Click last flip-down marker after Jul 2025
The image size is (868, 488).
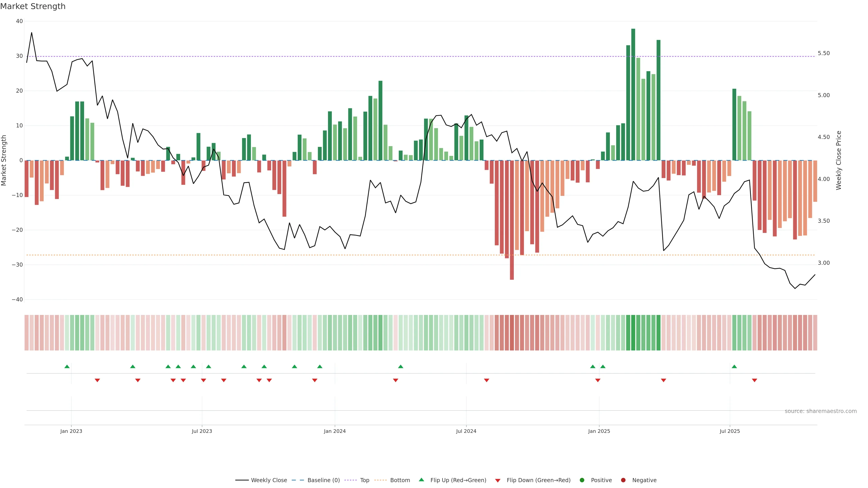[x=755, y=380]
